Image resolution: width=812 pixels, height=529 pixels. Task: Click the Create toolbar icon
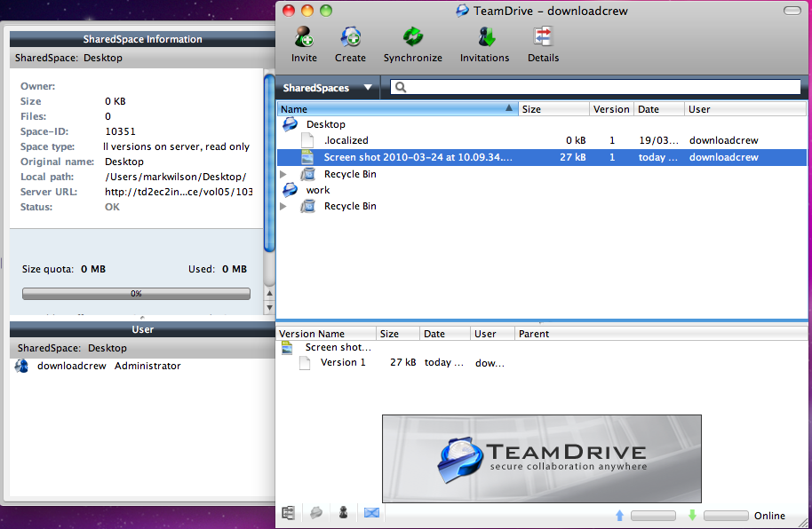tap(351, 37)
